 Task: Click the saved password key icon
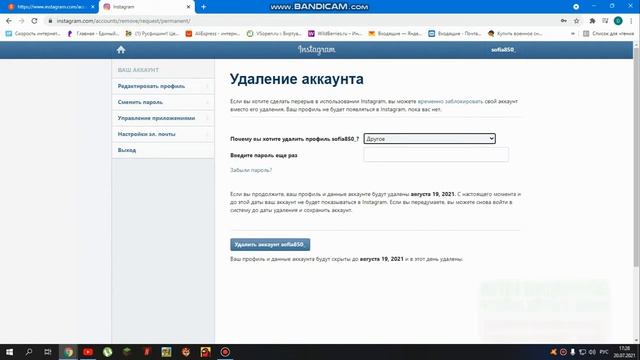(564, 21)
